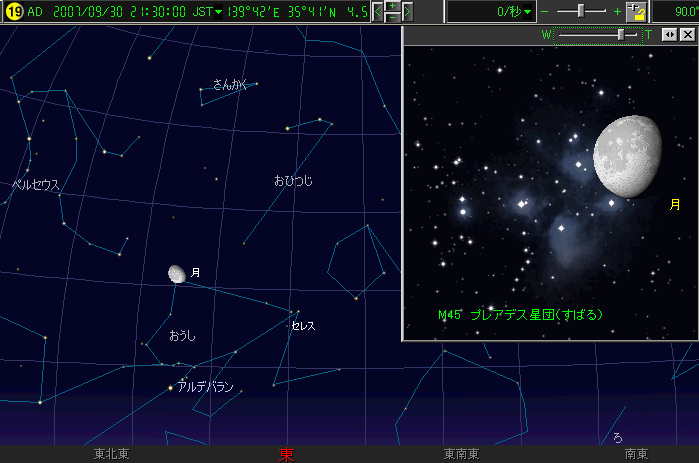Viewport: 699px width, 463px height.
Task: Click the slider lock icon in toolbar
Action: point(636,12)
